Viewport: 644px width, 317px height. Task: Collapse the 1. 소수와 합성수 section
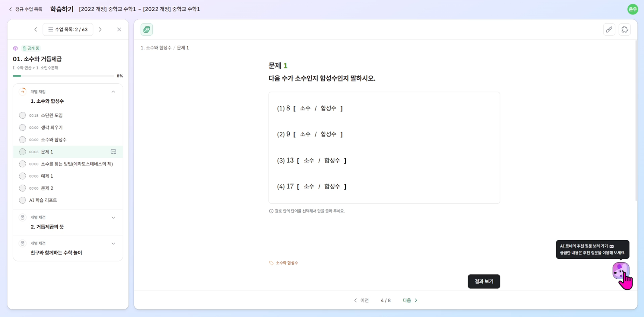point(113,92)
